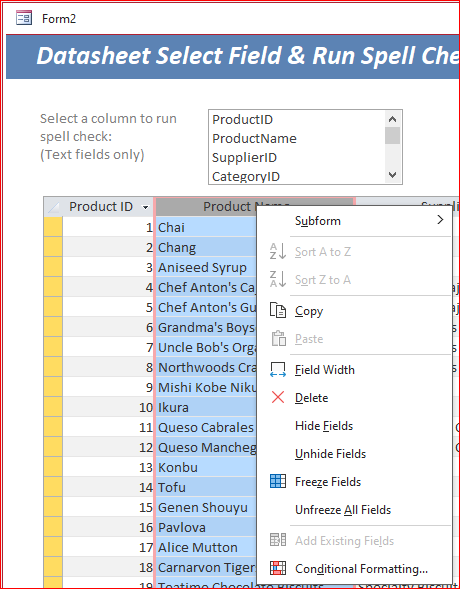Viewport: 460px width, 589px height.
Task: Select Paste from the context menu
Action: coord(355,339)
